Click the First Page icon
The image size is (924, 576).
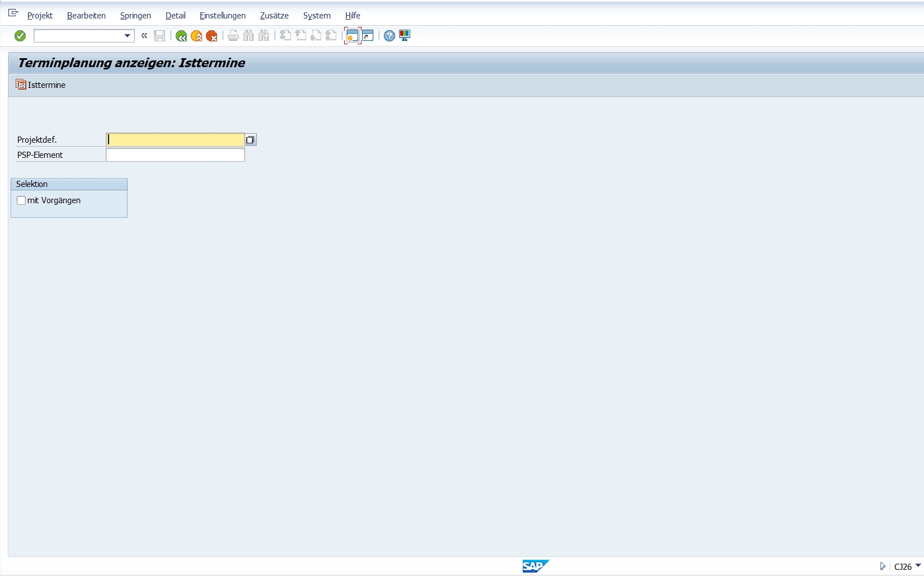click(285, 36)
